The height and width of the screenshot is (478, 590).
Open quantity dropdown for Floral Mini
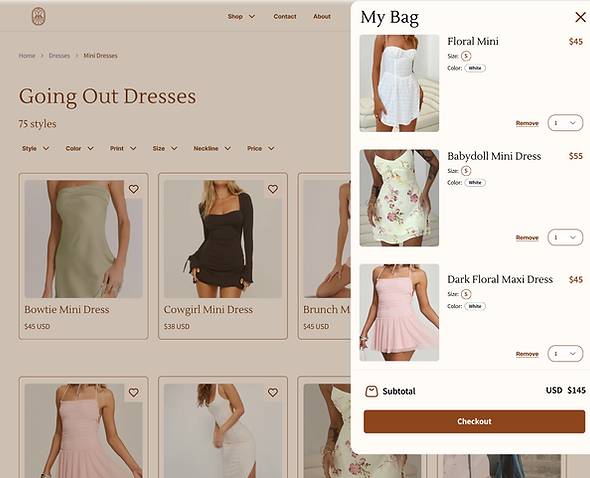pos(565,123)
